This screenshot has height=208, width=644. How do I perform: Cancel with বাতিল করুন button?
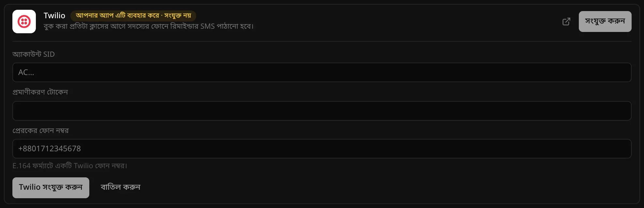coord(121,187)
